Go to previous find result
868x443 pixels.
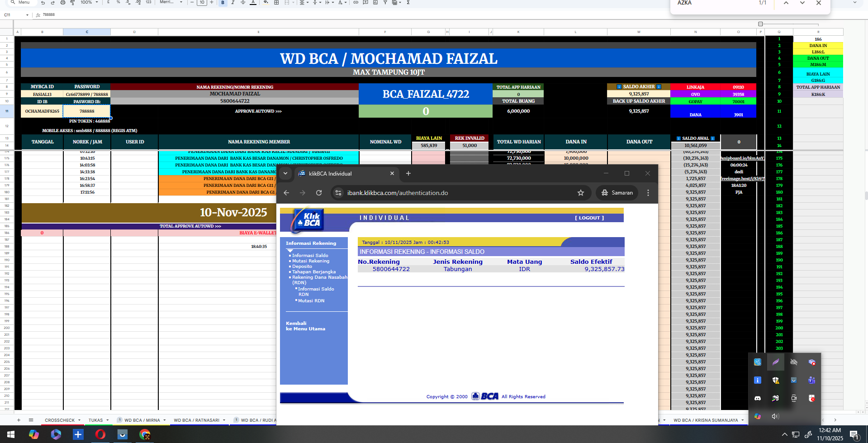[786, 3]
